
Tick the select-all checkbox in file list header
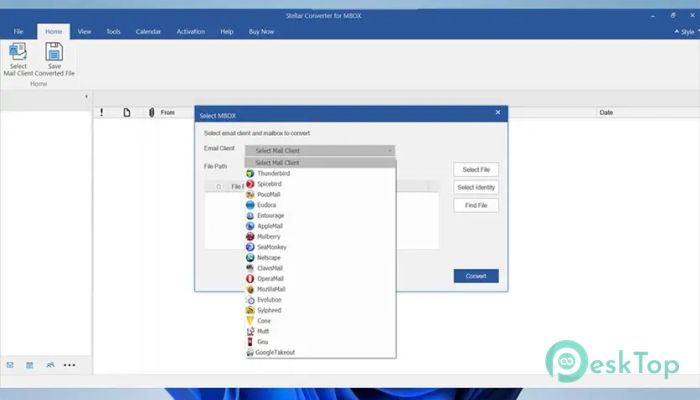[219, 187]
